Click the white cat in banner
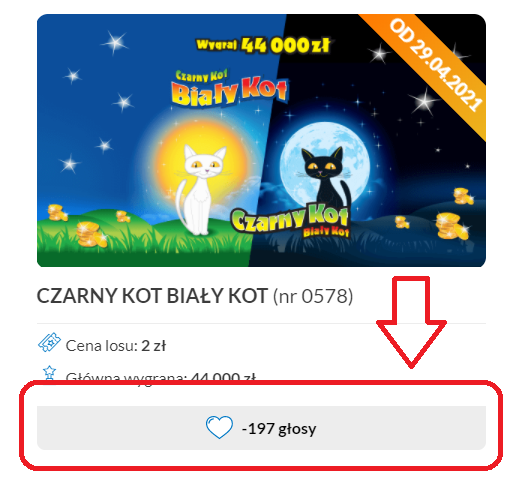This screenshot has height=486, width=514. coord(200,190)
